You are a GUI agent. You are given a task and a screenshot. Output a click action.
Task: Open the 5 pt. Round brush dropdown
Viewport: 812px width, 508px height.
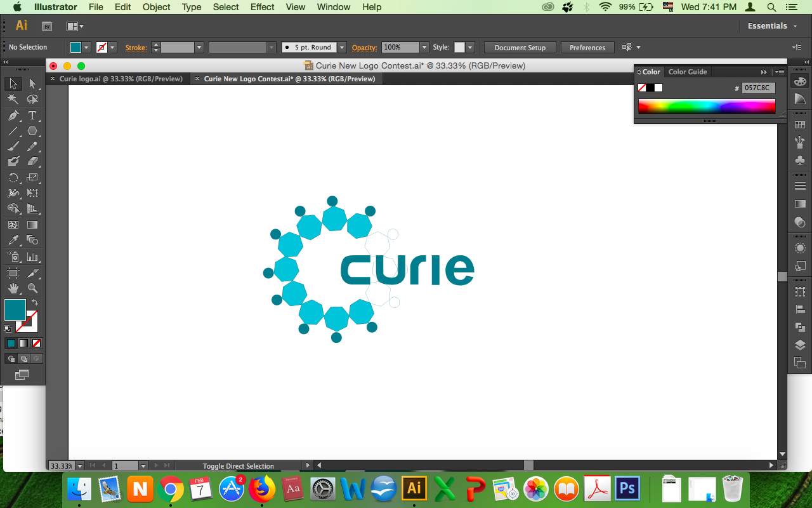[x=342, y=48]
